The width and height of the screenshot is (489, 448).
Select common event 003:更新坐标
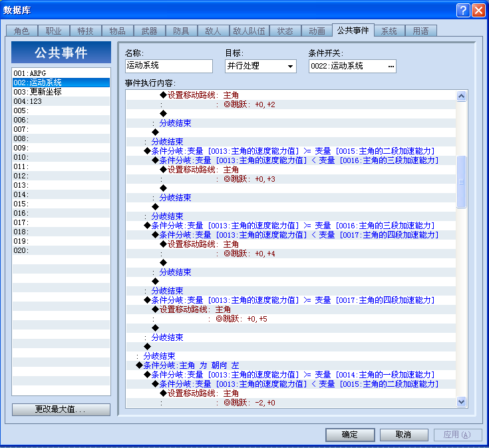pos(61,92)
